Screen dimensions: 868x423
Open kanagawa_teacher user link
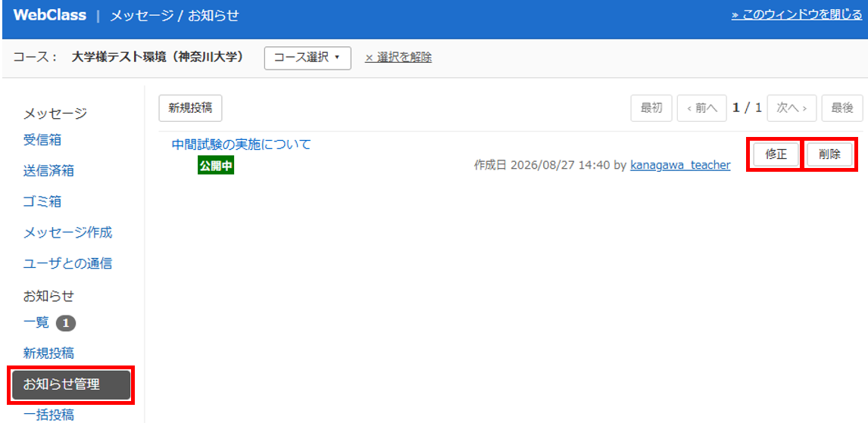680,165
